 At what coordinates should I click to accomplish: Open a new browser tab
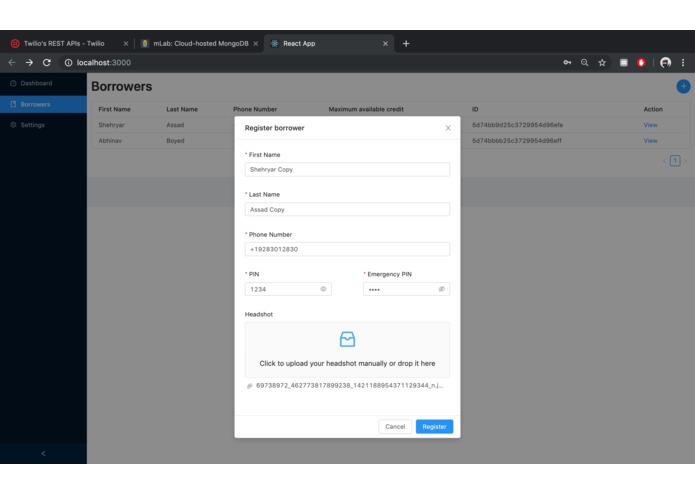point(406,43)
